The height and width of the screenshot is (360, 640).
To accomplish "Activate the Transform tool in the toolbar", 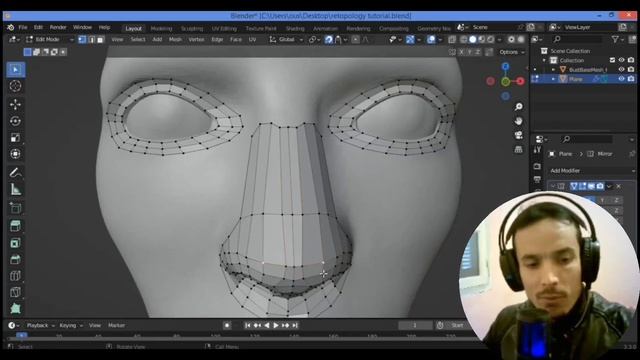I will click(x=16, y=154).
